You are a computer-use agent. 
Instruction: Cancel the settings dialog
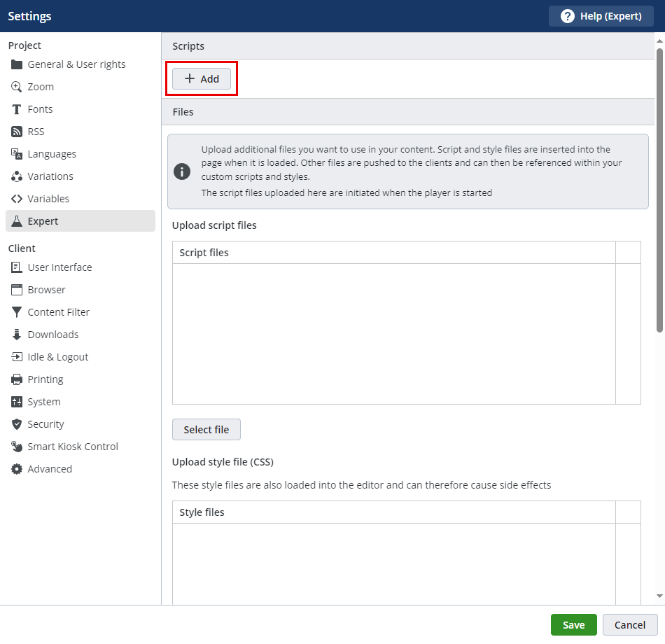tap(629, 625)
